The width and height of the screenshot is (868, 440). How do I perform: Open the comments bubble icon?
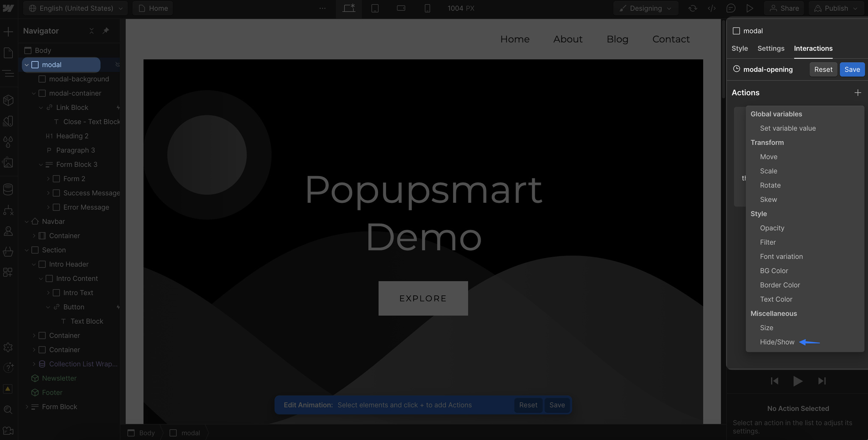pyautogui.click(x=731, y=8)
